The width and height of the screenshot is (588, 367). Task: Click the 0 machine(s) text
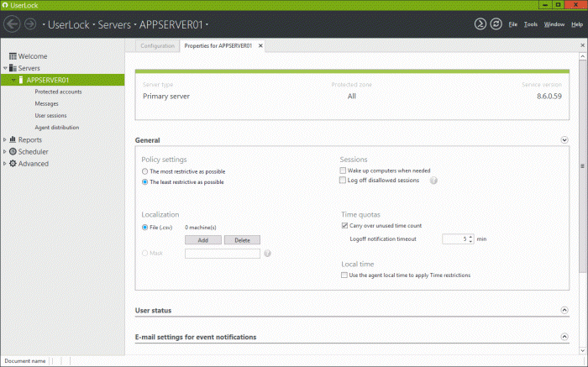[201, 228]
